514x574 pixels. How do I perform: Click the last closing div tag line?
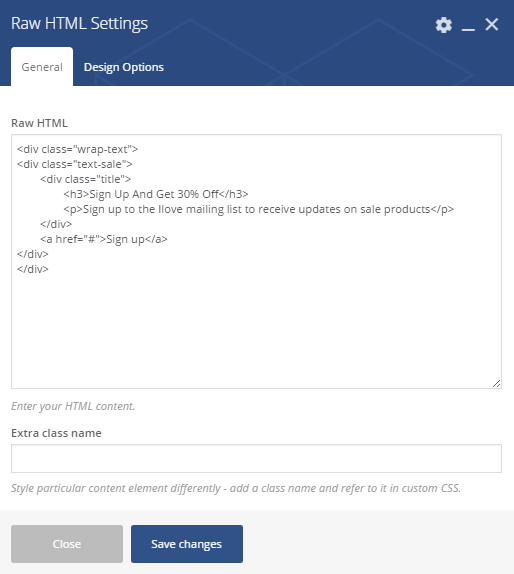pos(33,269)
